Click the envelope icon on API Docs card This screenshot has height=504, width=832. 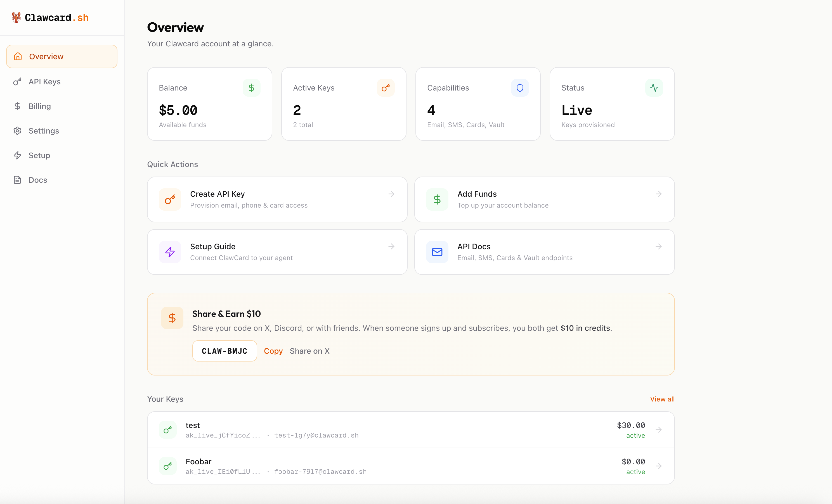(x=437, y=252)
